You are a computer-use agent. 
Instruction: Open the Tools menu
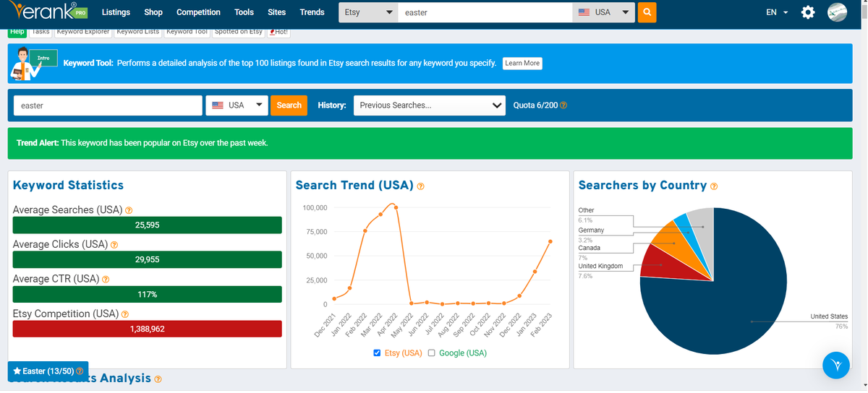click(x=244, y=12)
